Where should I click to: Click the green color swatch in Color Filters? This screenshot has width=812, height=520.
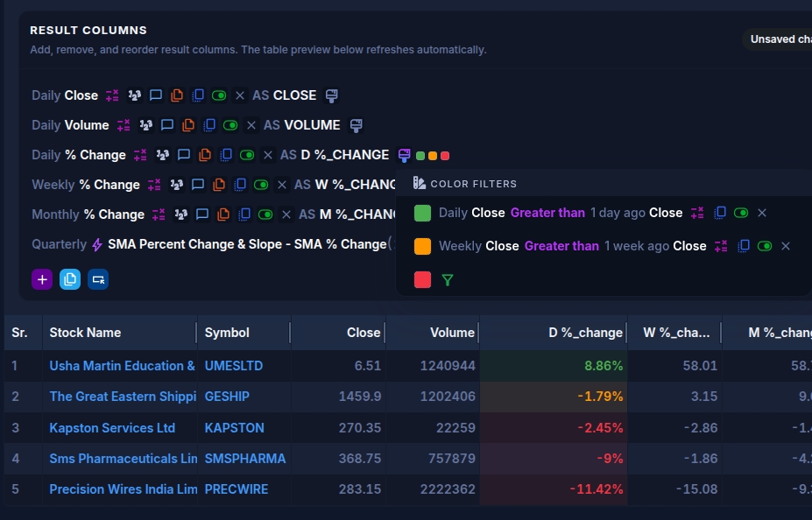[x=422, y=214]
